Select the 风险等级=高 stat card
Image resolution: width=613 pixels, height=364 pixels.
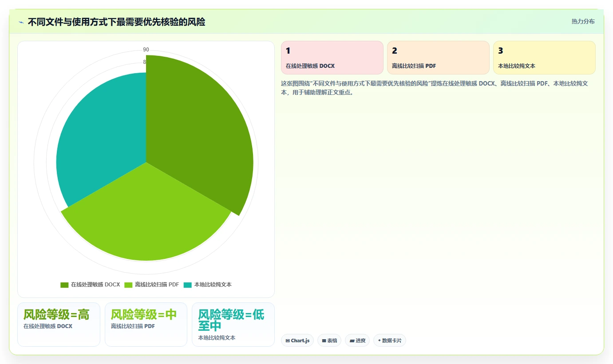point(59,325)
